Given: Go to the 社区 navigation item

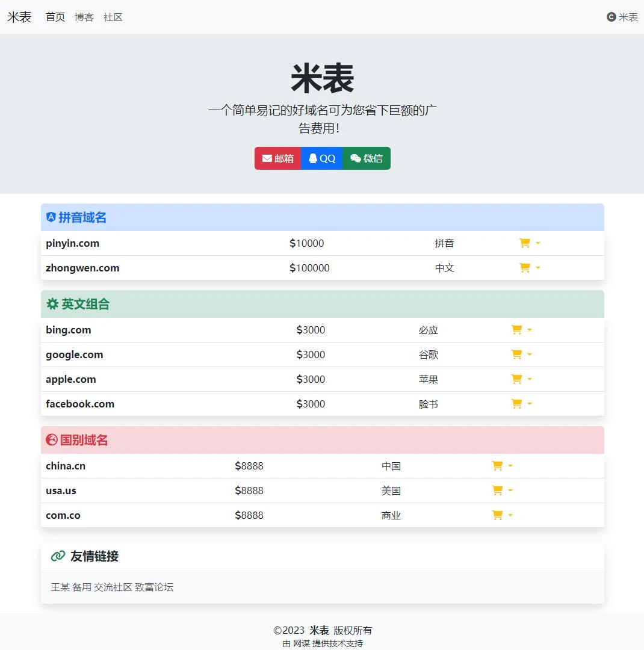Looking at the screenshot, I should click(113, 17).
